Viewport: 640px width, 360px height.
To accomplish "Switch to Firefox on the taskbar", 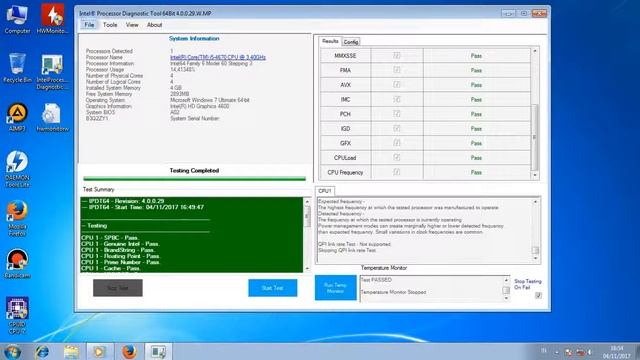I will [129, 351].
